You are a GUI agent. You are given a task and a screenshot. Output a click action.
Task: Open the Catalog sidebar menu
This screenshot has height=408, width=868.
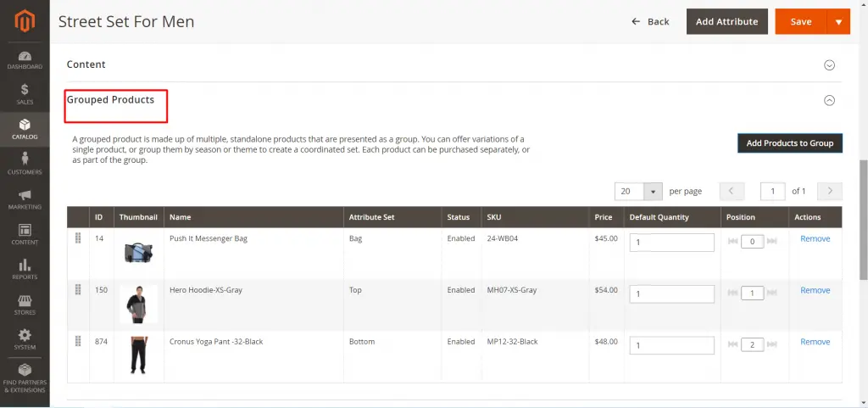25,129
